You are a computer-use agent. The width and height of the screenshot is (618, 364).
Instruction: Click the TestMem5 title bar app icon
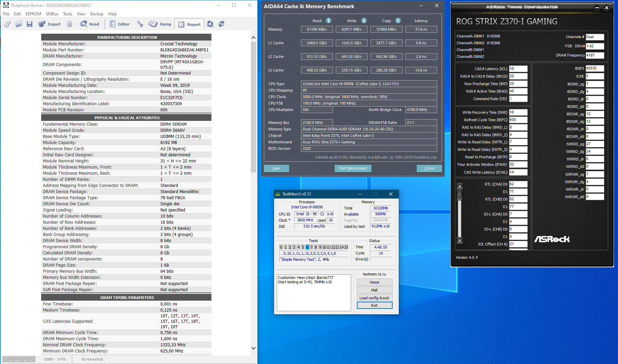click(x=278, y=194)
